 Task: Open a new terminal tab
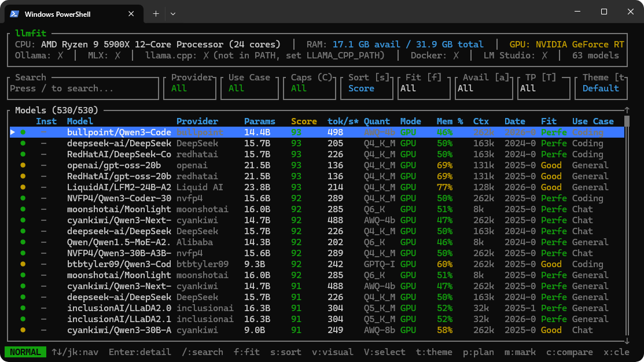(156, 13)
